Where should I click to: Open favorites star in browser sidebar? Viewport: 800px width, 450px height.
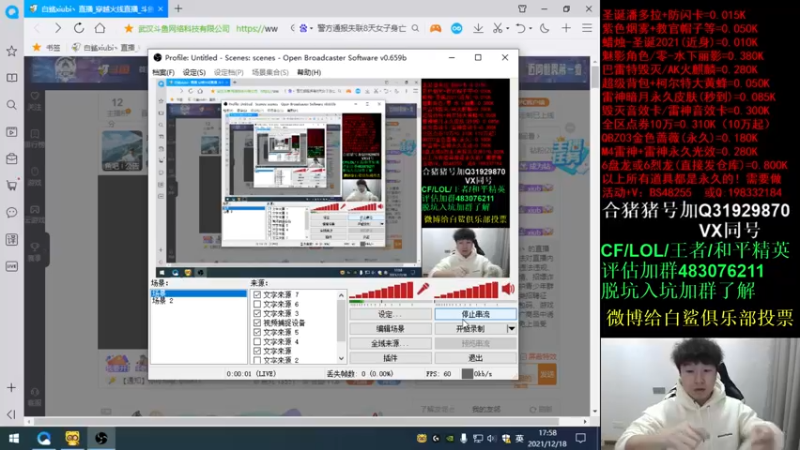(x=11, y=51)
